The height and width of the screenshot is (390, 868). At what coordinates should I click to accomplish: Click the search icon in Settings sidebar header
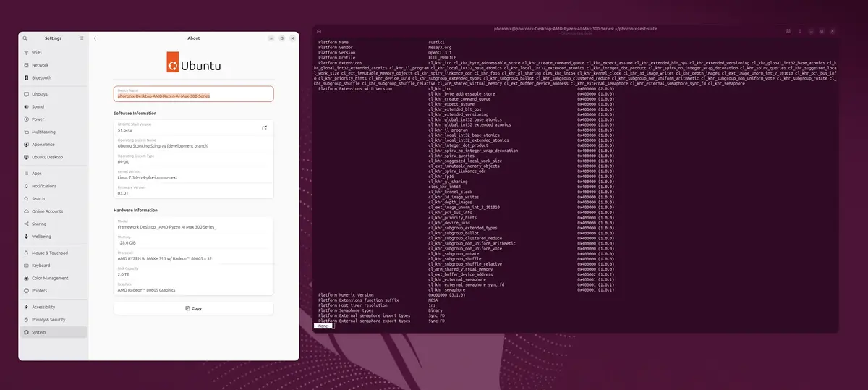click(x=25, y=38)
